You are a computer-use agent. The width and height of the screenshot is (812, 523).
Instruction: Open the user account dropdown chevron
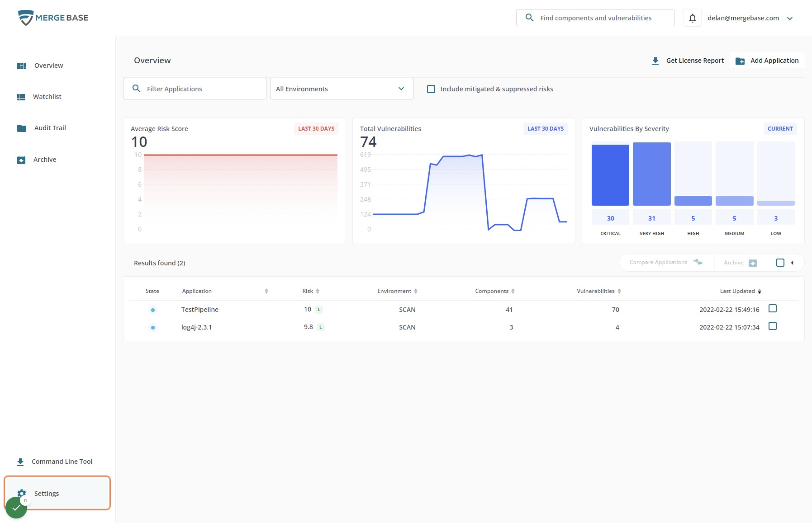pos(790,19)
